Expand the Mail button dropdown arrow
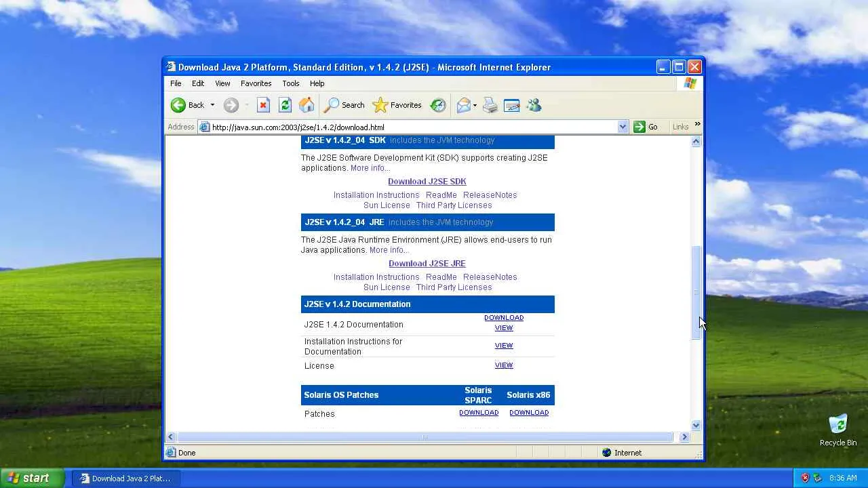The height and width of the screenshot is (488, 868). tap(475, 105)
